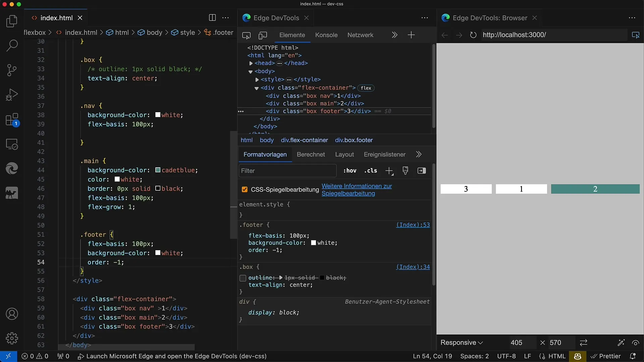Switch to the Berechnet tab in DevTools
Image resolution: width=644 pixels, height=362 pixels.
coord(311,154)
